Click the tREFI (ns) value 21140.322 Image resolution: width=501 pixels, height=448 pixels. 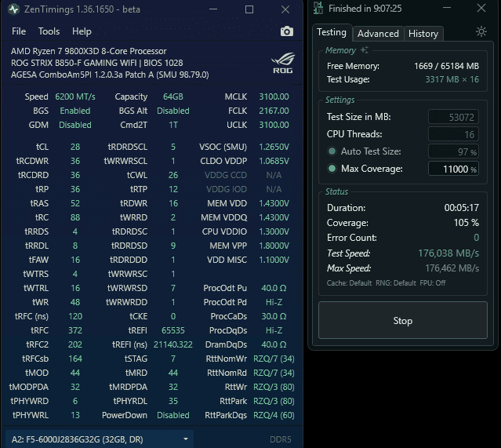click(172, 344)
